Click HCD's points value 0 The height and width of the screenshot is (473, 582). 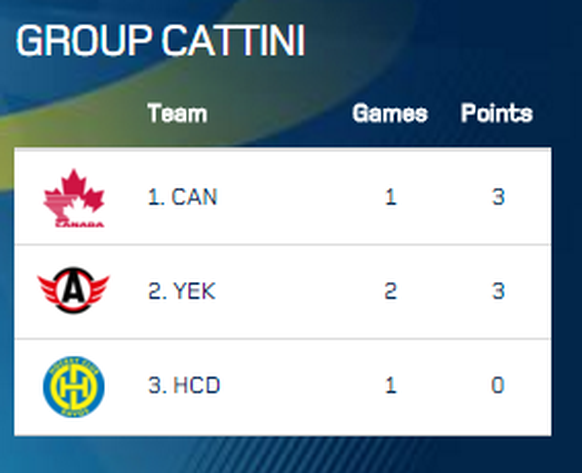pyautogui.click(x=498, y=385)
